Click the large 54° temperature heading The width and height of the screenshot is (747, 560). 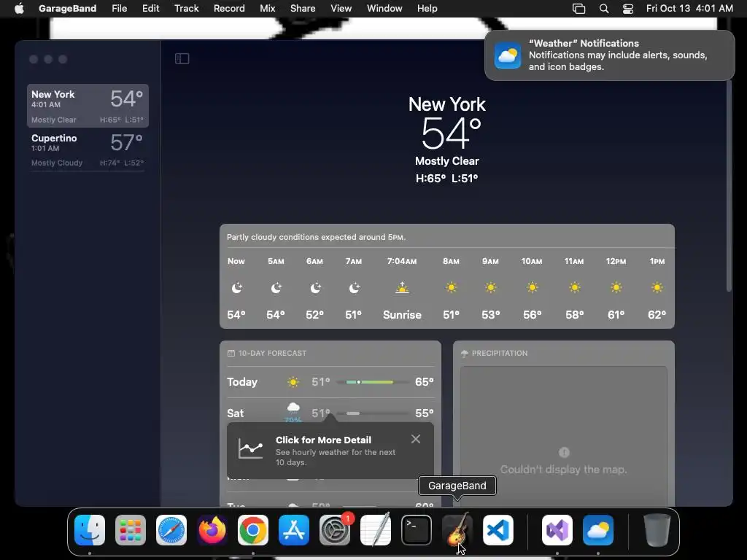pos(451,133)
